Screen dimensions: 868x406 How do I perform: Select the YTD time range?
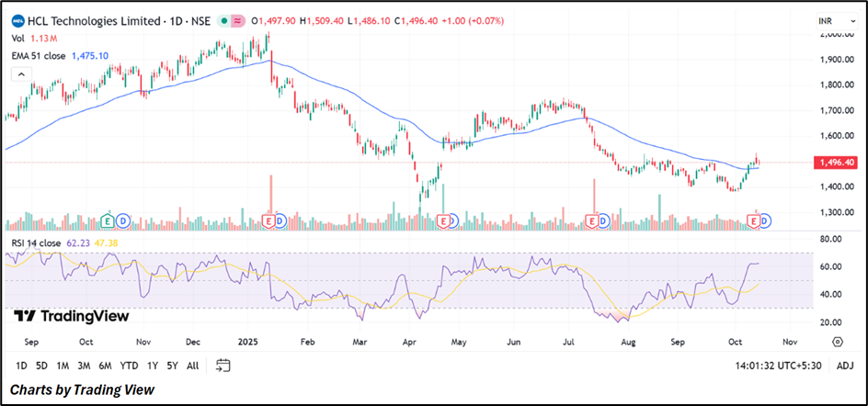[x=129, y=366]
